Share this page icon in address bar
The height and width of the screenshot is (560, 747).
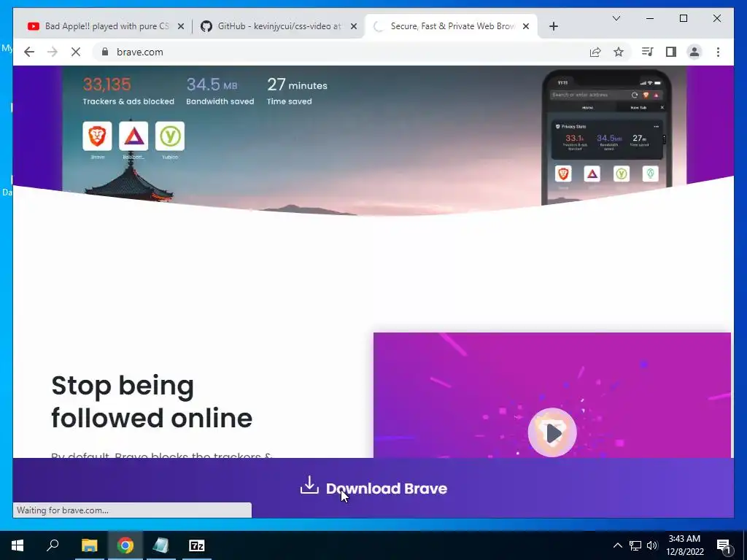[595, 52]
